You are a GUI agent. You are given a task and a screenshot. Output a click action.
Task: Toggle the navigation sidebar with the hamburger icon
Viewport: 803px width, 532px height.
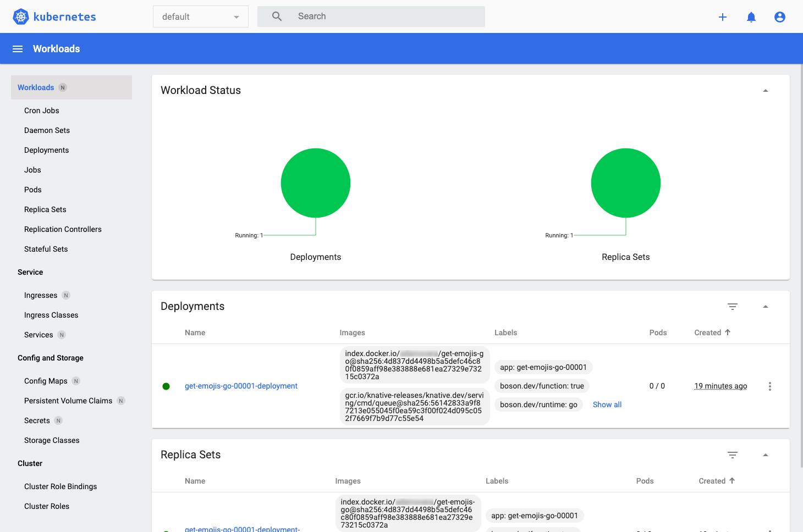coord(17,48)
